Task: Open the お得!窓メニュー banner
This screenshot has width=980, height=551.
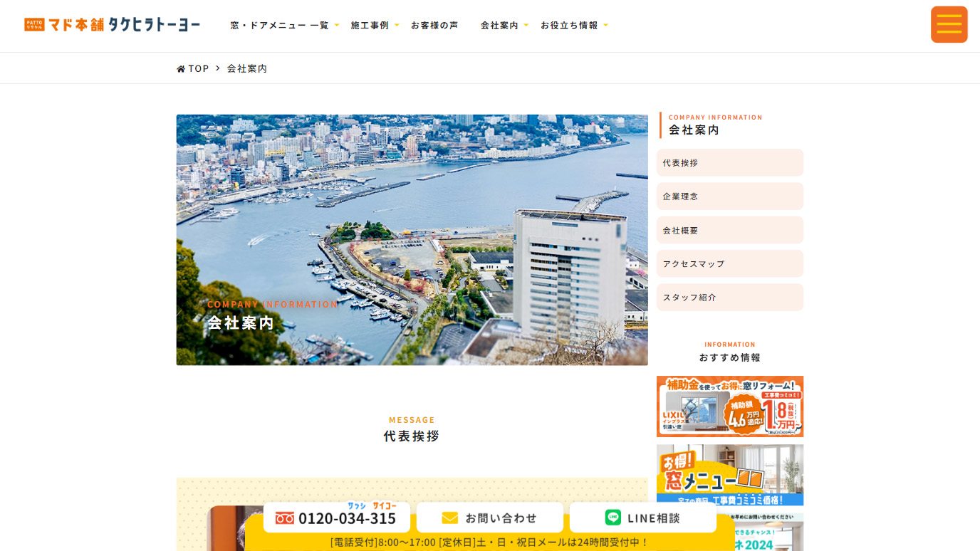Action: click(730, 474)
